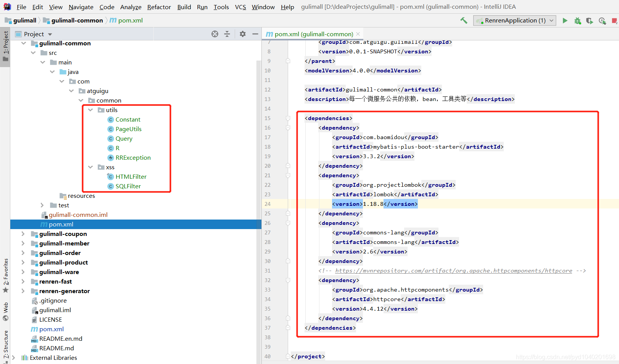Locate the opened file with the crosshair icon
This screenshot has height=364, width=619.
click(x=215, y=34)
